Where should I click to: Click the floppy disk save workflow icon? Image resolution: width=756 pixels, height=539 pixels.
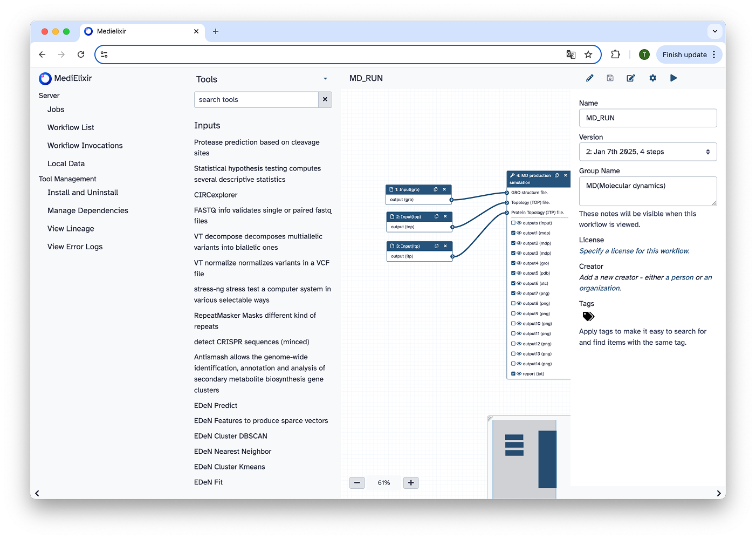[610, 78]
